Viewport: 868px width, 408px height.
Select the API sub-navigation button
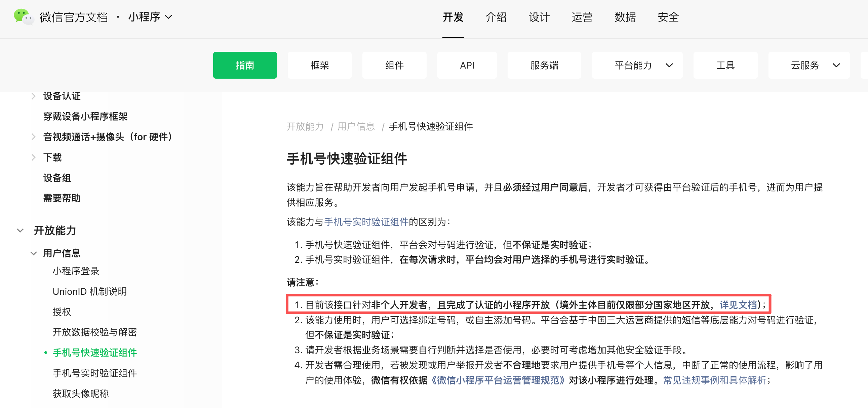(467, 65)
